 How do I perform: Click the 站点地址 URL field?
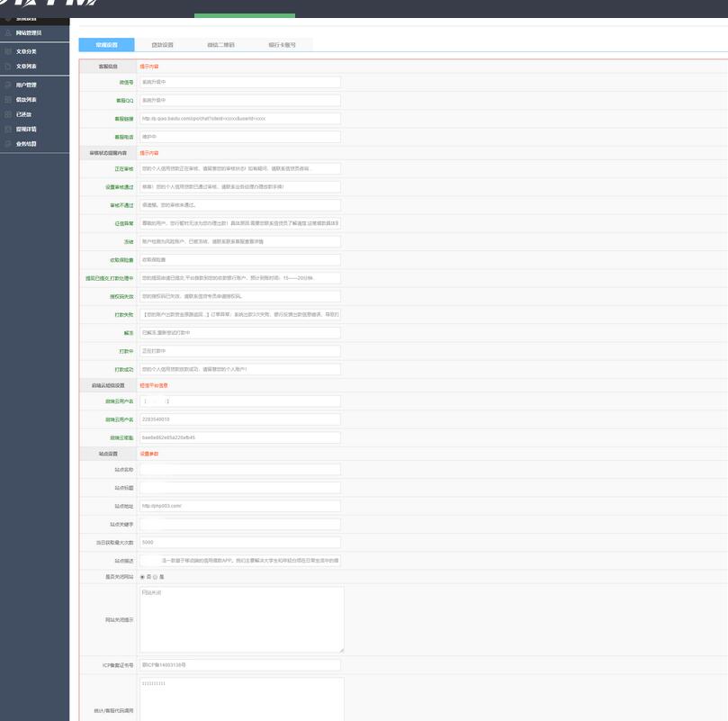[x=240, y=506]
